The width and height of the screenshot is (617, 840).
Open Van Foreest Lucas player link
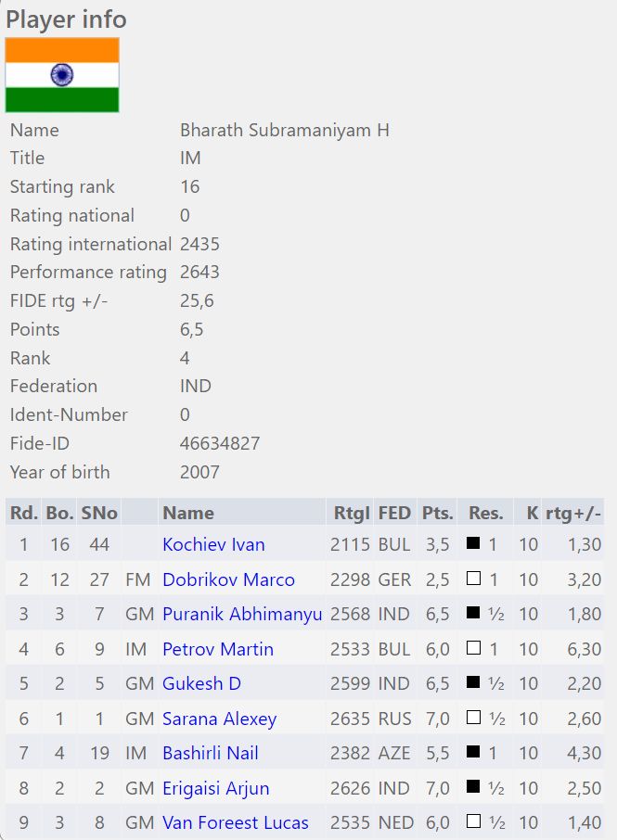(235, 822)
